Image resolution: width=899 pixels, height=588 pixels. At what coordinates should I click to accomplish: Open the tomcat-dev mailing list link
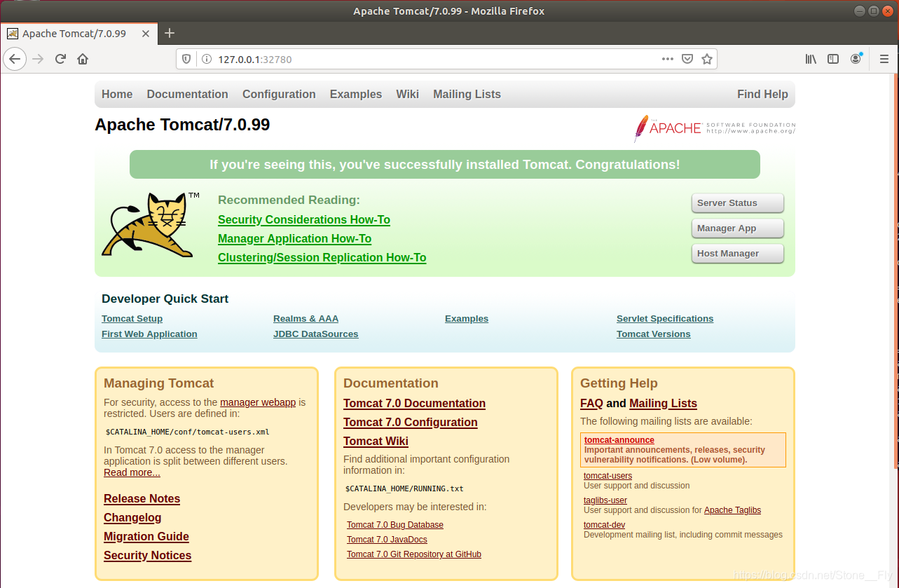click(x=604, y=525)
